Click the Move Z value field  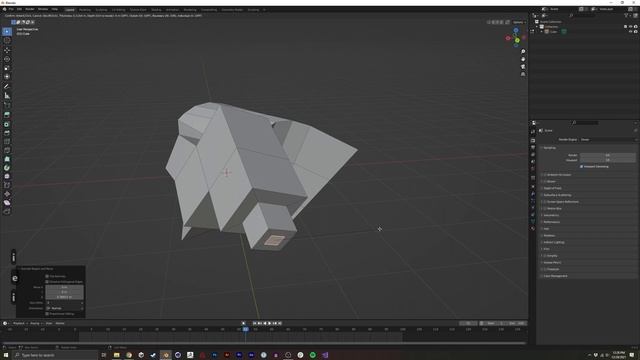pos(64,297)
